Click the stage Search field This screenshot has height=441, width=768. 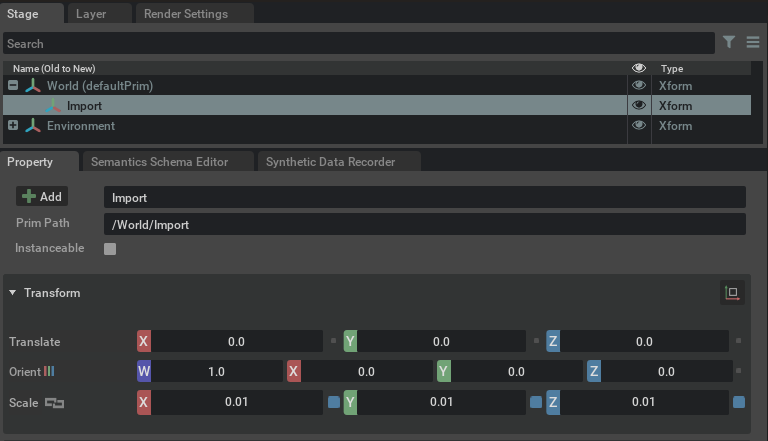pyautogui.click(x=358, y=43)
